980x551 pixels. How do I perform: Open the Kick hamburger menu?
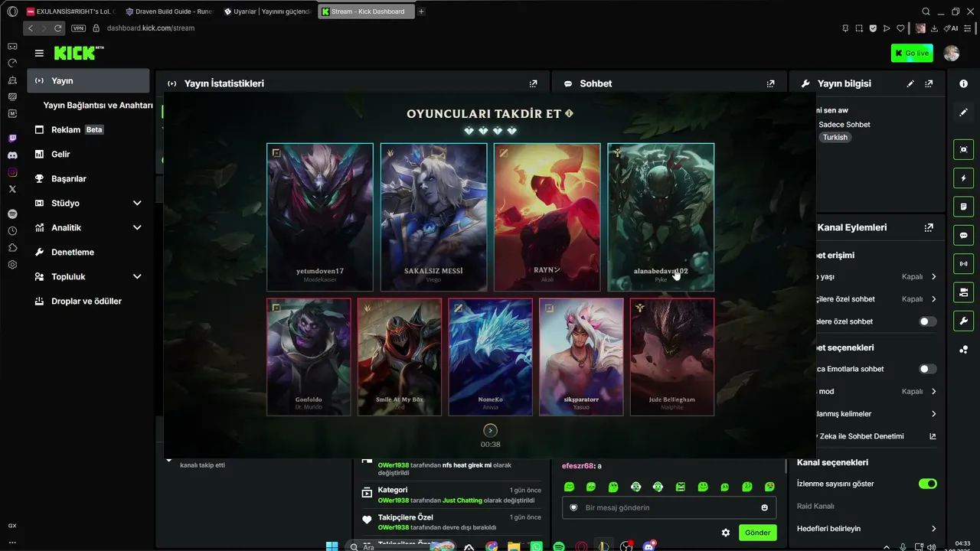tap(39, 53)
